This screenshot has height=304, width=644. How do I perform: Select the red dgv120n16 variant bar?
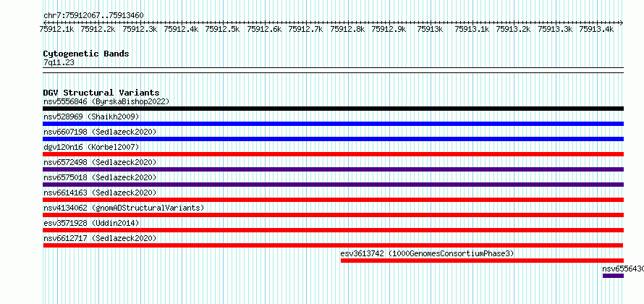(x=334, y=154)
